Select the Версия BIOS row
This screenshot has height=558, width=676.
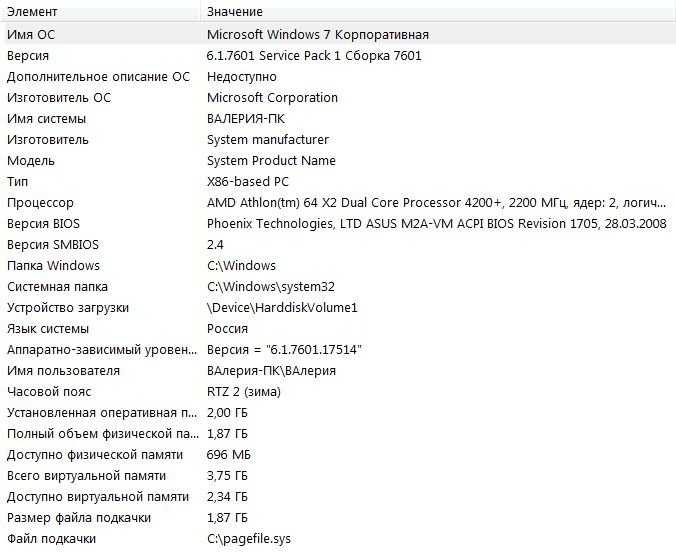pos(338,224)
